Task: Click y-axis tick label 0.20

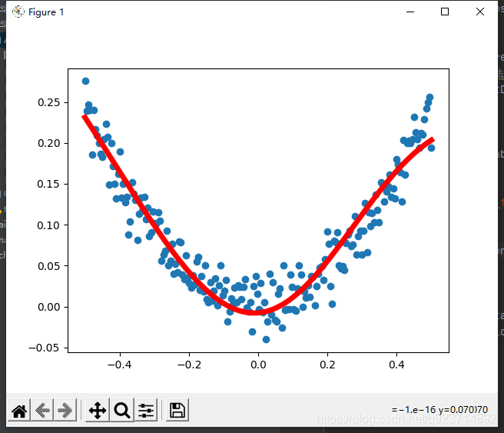Action: pyautogui.click(x=49, y=143)
